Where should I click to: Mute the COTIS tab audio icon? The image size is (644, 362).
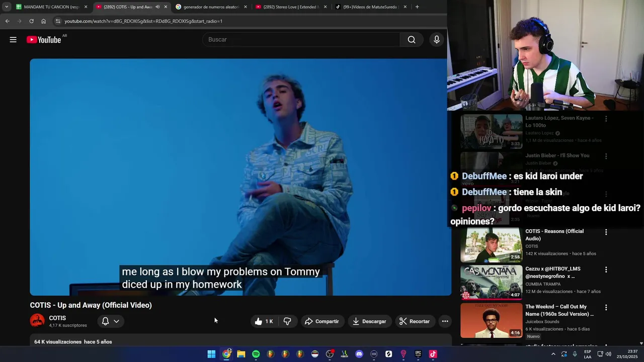tap(157, 7)
